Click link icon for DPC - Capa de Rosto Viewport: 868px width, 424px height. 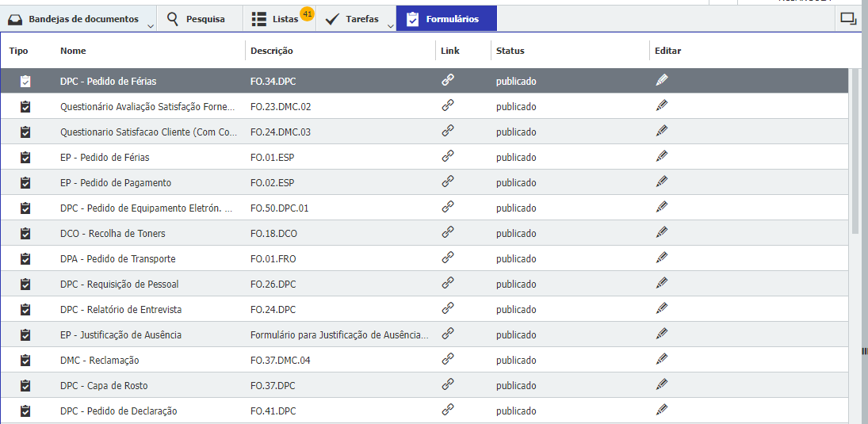[x=448, y=385]
